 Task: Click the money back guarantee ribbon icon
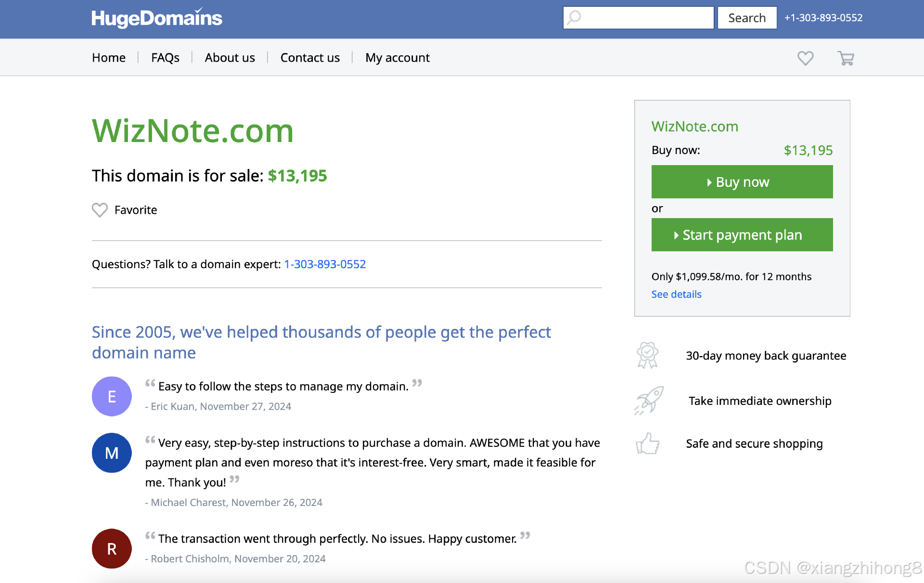coord(647,355)
